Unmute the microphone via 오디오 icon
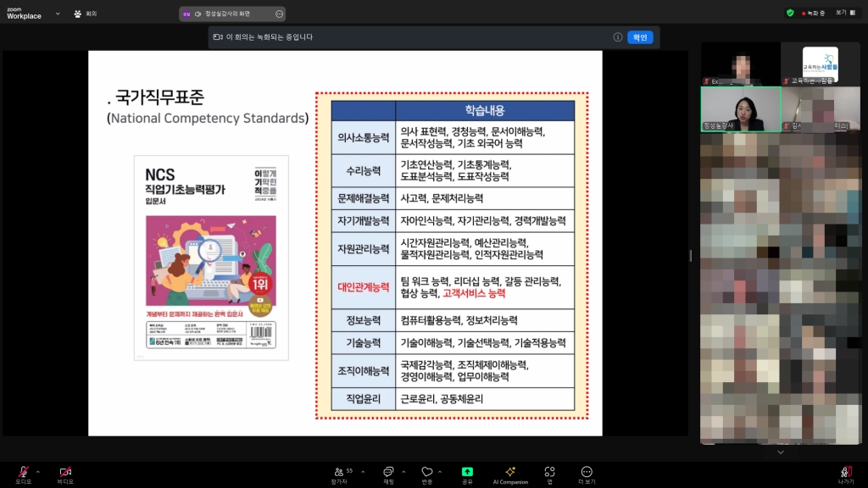This screenshot has height=488, width=868. 23,472
